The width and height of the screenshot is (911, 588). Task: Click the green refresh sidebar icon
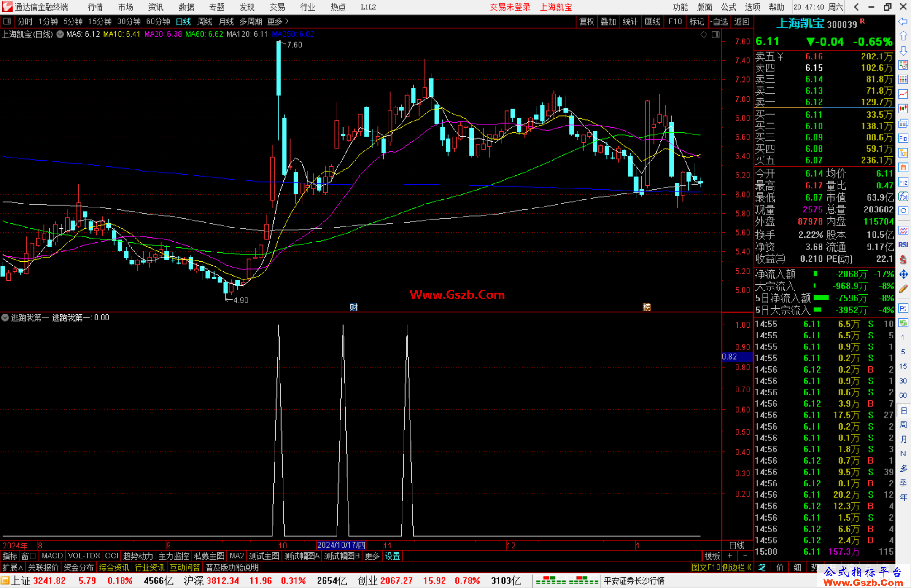[x=903, y=323]
